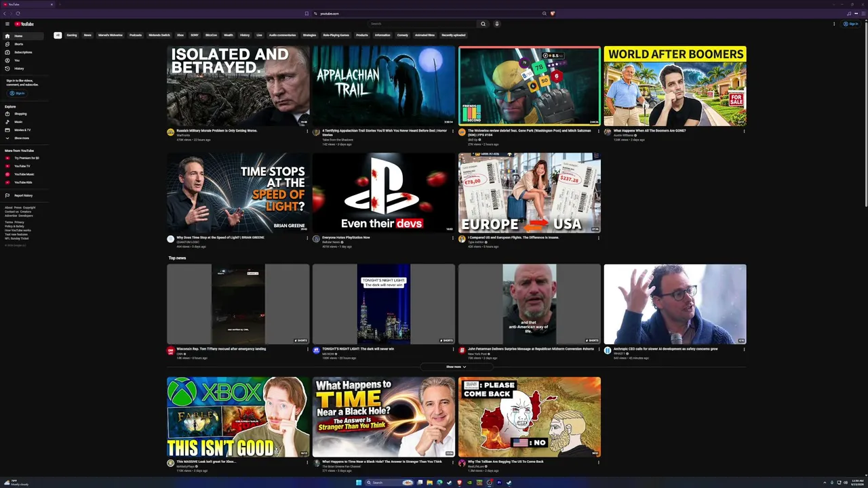Open YouTube Kids in sidebar
The image size is (868, 488).
22,182
